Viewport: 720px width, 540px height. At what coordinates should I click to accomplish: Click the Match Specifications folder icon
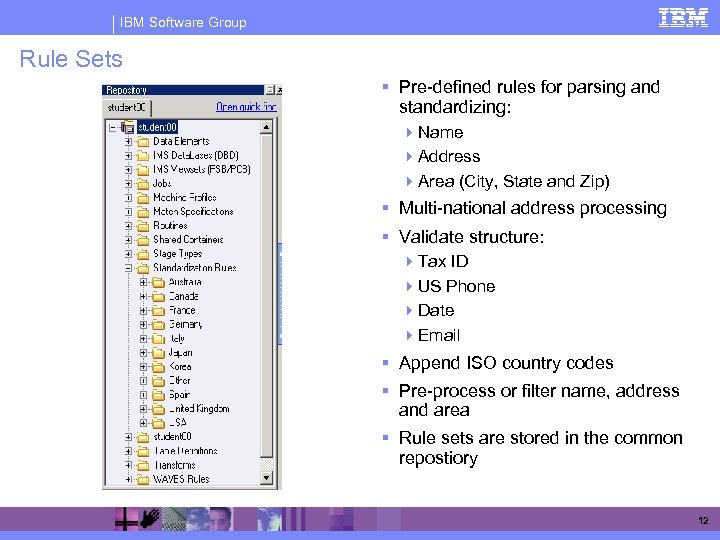[x=144, y=212]
